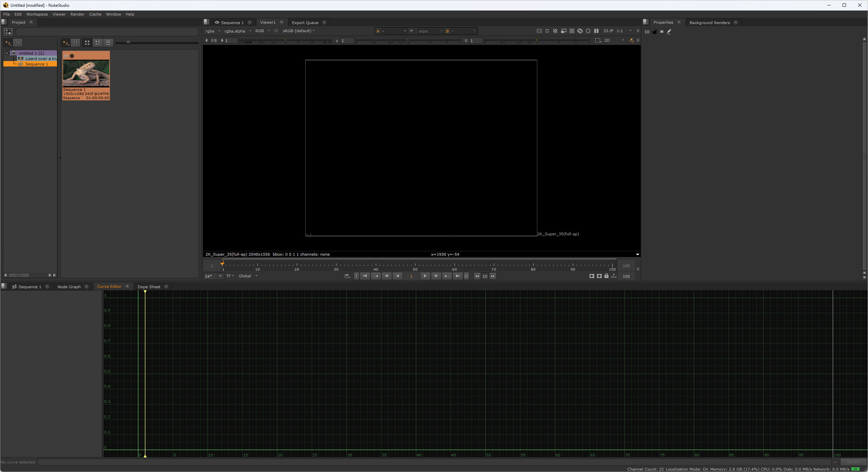The image size is (868, 472).
Task: Pause the viewer with the pause icon
Action: click(596, 31)
